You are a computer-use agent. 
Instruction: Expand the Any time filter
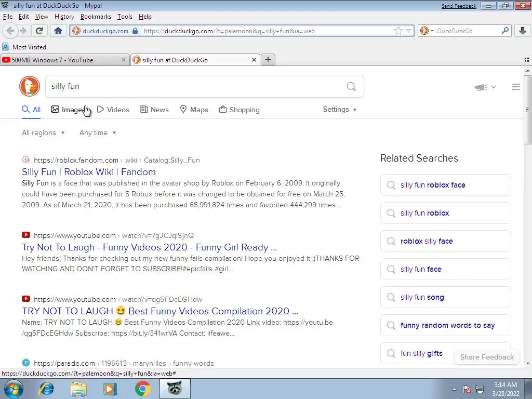click(x=98, y=132)
